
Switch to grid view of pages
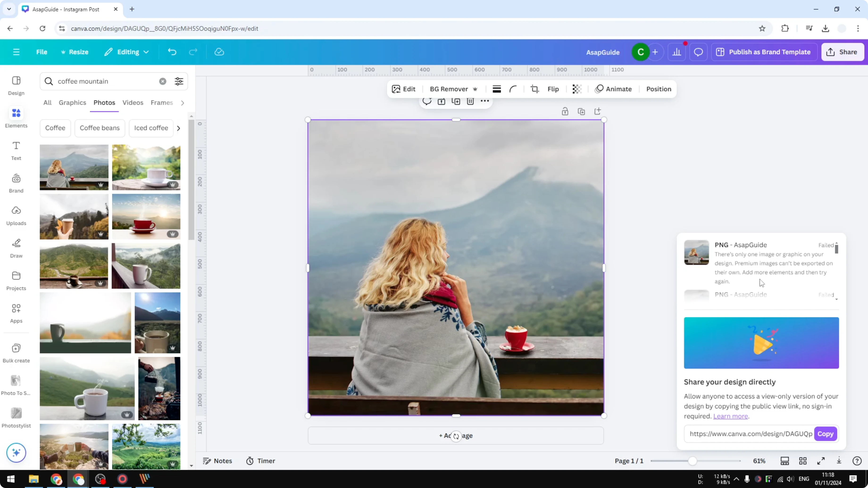803,461
